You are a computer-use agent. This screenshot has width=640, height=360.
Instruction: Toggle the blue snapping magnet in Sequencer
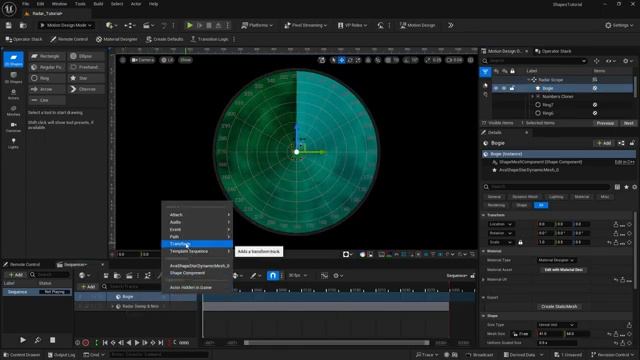coord(273,276)
